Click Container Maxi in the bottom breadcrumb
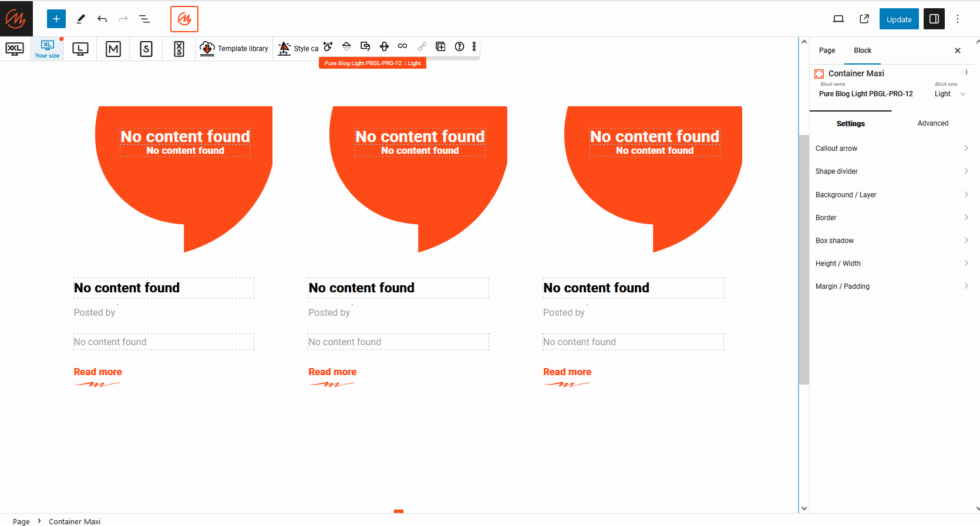 tap(75, 521)
